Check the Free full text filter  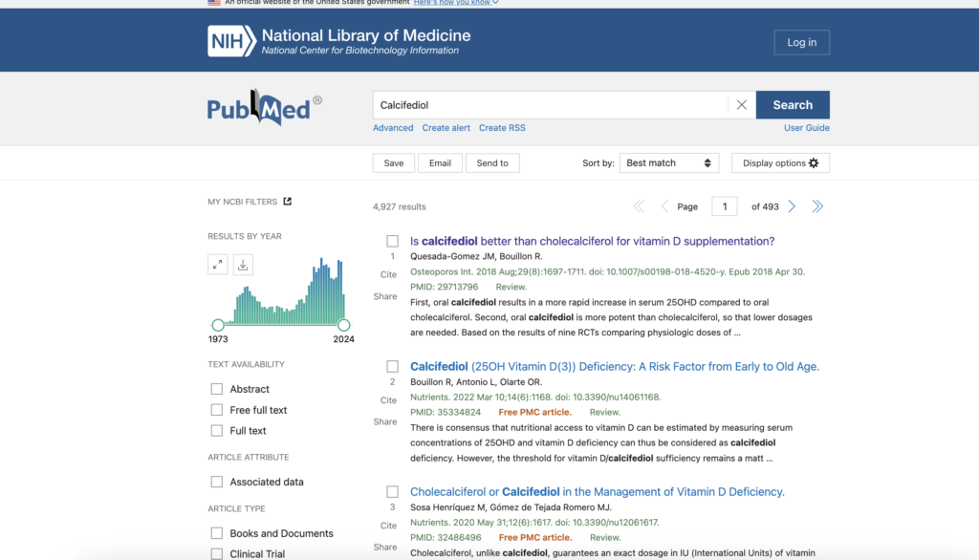click(217, 410)
